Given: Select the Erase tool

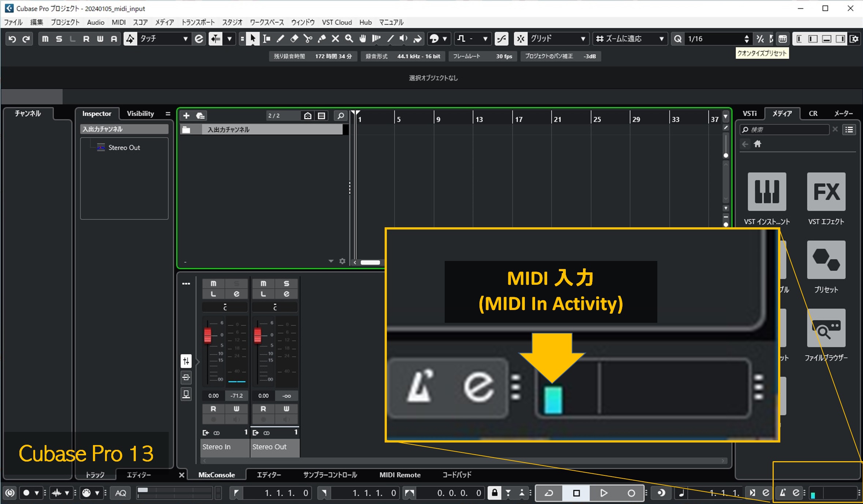Looking at the screenshot, I should 294,39.
